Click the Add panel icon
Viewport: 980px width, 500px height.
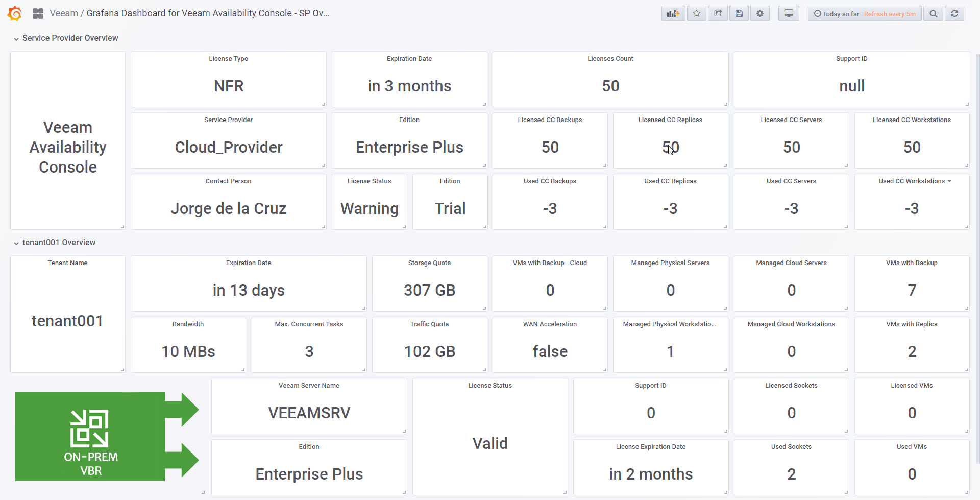673,14
